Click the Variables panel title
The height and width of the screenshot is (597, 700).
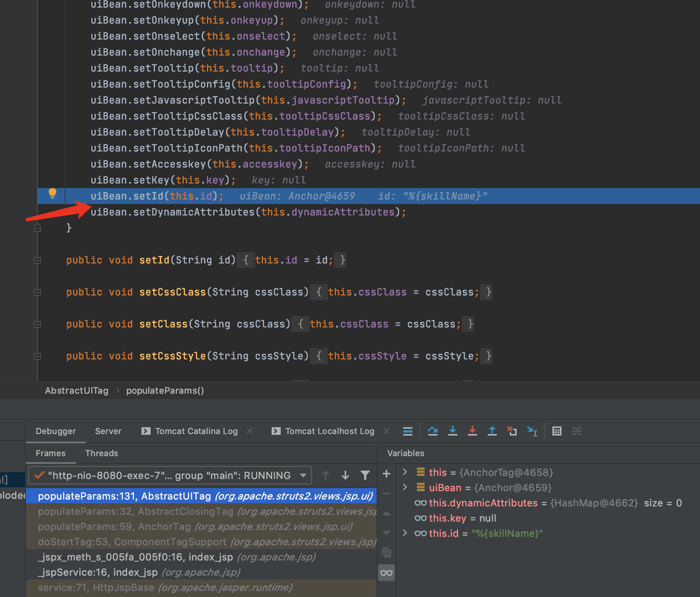(406, 453)
